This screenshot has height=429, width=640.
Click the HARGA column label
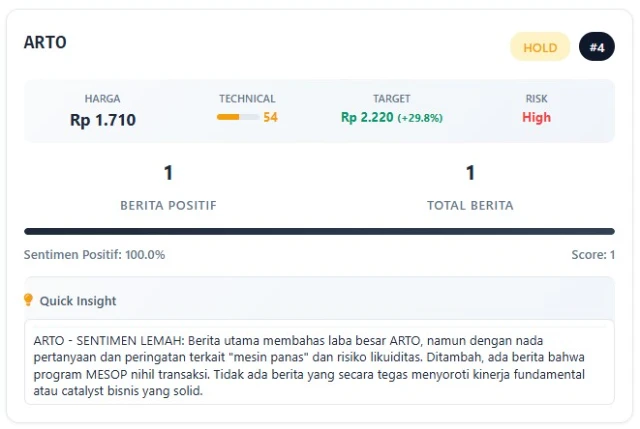coord(103,99)
